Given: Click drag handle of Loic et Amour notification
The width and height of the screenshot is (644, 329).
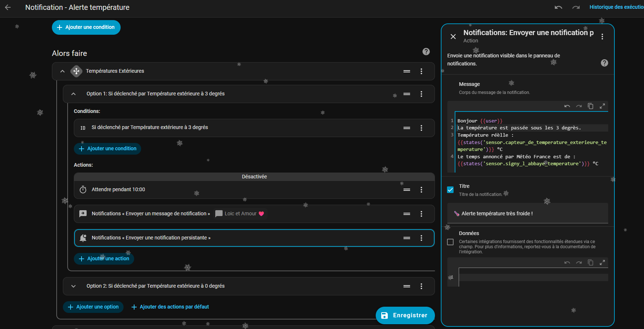Looking at the screenshot, I should [407, 214].
